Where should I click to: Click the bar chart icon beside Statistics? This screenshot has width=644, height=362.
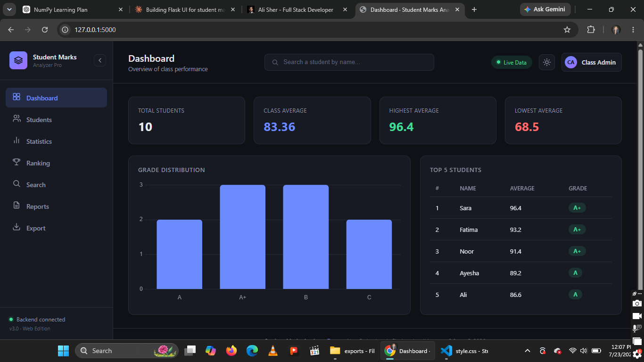tap(17, 140)
